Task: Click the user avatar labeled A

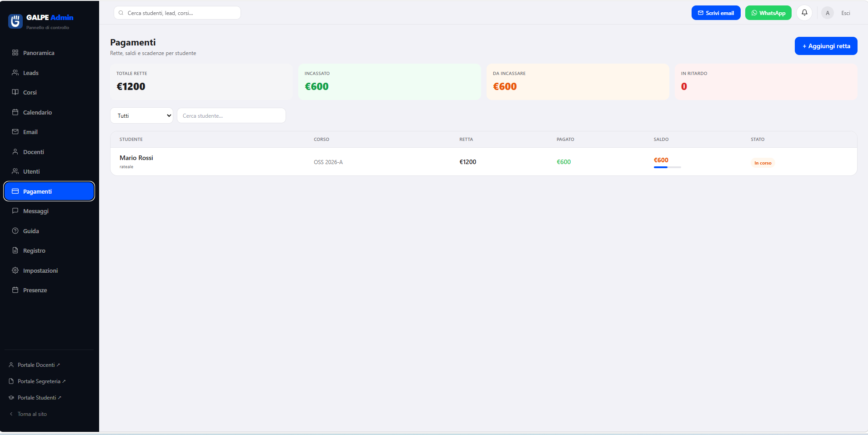Action: 828,13
